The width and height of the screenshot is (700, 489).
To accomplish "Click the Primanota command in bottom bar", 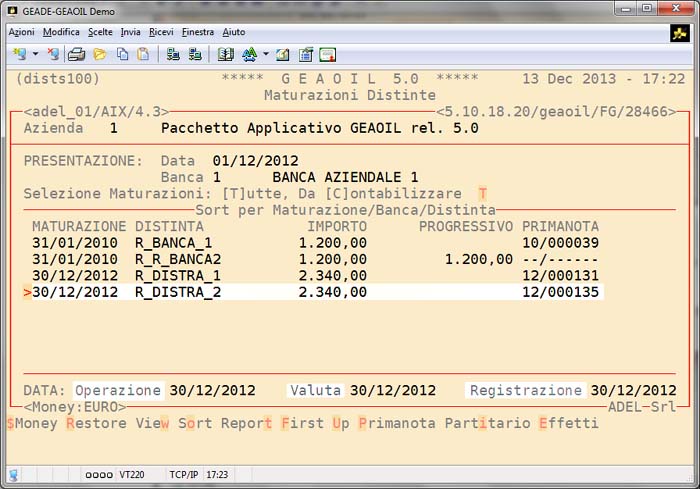I will 397,423.
